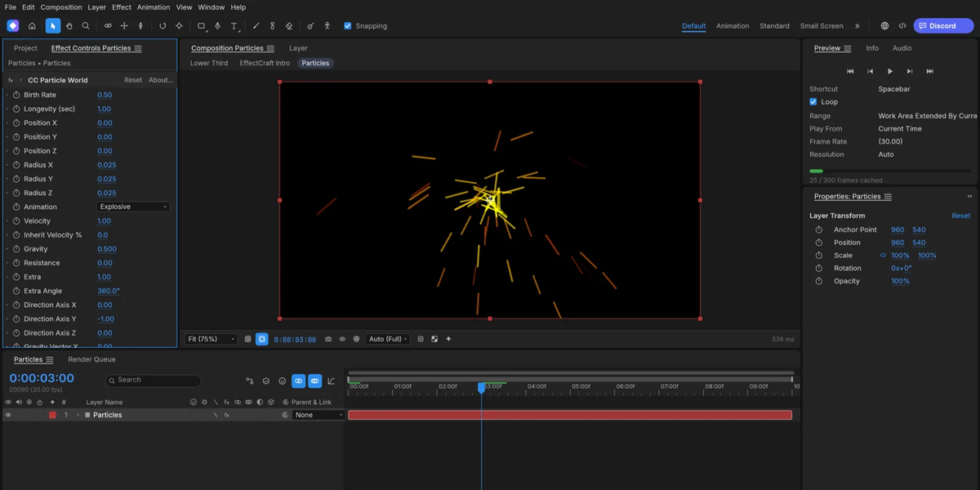This screenshot has height=490, width=980.
Task: Select the Pen tool
Action: [x=217, y=26]
